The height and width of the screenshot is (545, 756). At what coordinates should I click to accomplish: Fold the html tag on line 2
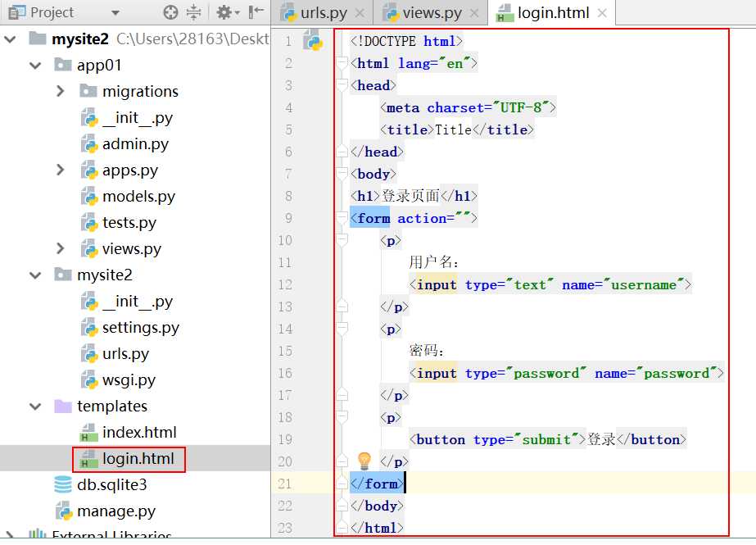click(342, 63)
